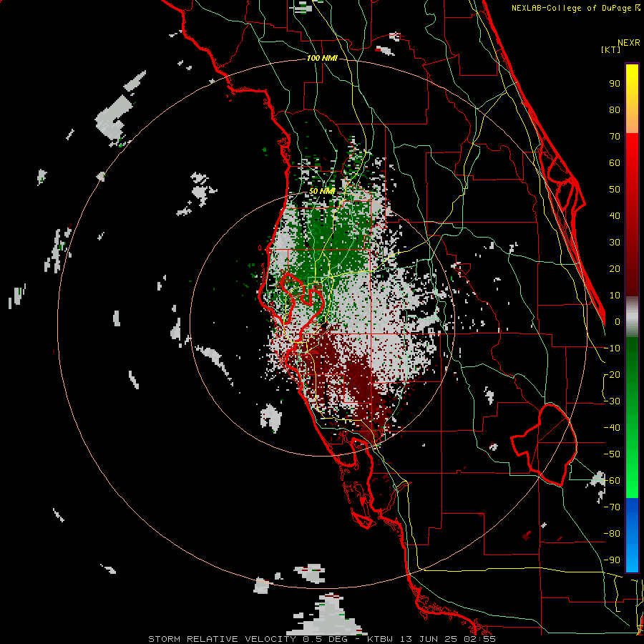The image size is (644, 644).
Task: Click the gray zero-velocity segment of the color bar
Action: point(632,317)
